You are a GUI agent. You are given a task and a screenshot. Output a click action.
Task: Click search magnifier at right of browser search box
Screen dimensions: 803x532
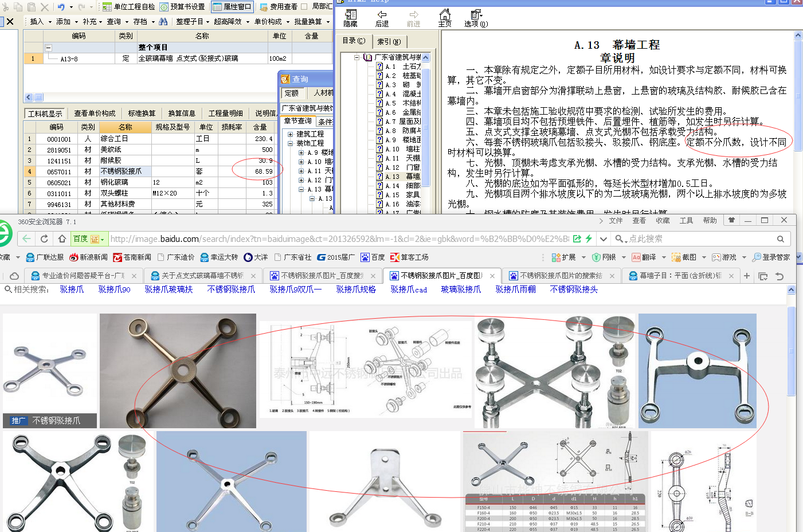tap(780, 238)
